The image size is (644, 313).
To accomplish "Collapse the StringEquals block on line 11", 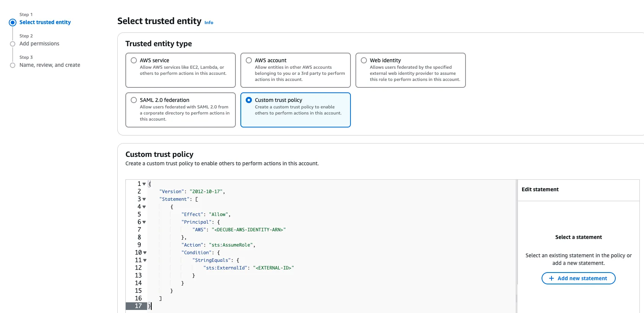I will (145, 260).
